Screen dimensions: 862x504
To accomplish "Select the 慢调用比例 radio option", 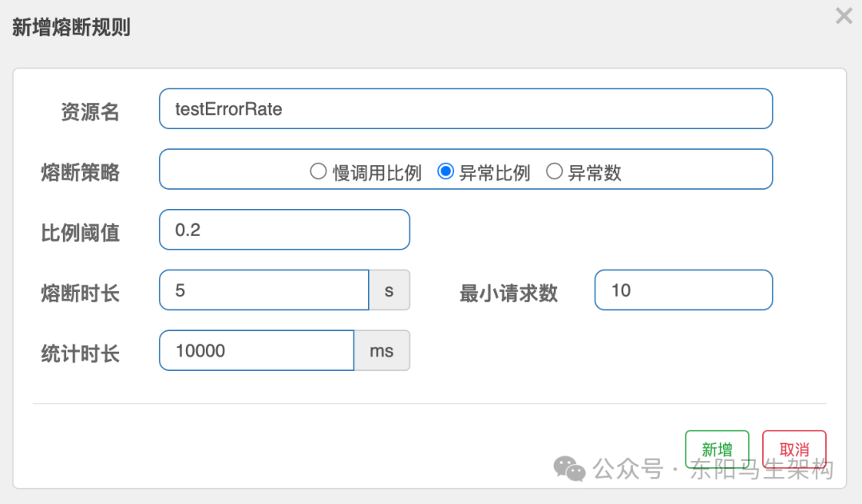I will pyautogui.click(x=318, y=171).
